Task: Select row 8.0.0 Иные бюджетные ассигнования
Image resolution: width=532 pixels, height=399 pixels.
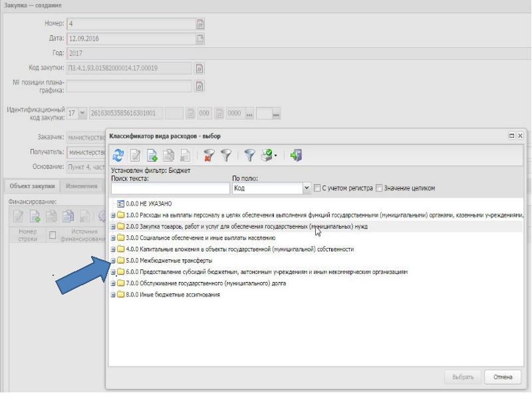Action: (x=173, y=295)
